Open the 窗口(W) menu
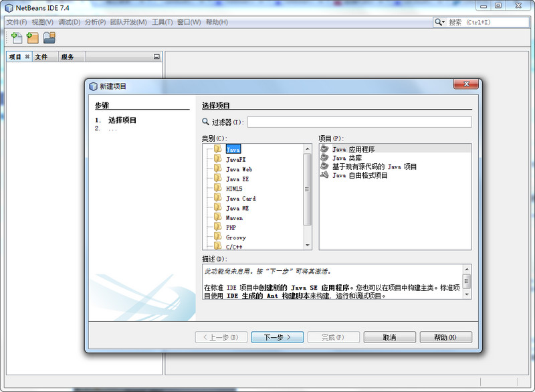 189,22
